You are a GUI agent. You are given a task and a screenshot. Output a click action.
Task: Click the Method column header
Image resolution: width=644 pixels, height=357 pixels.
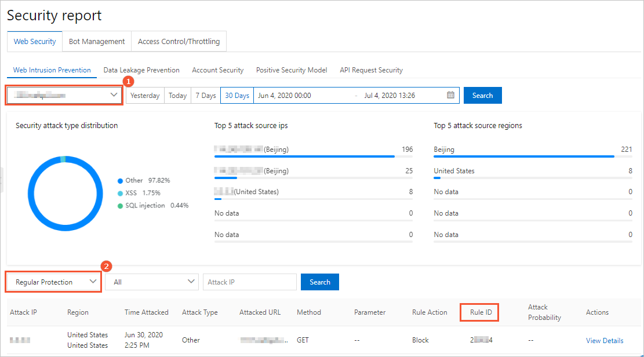click(x=309, y=312)
